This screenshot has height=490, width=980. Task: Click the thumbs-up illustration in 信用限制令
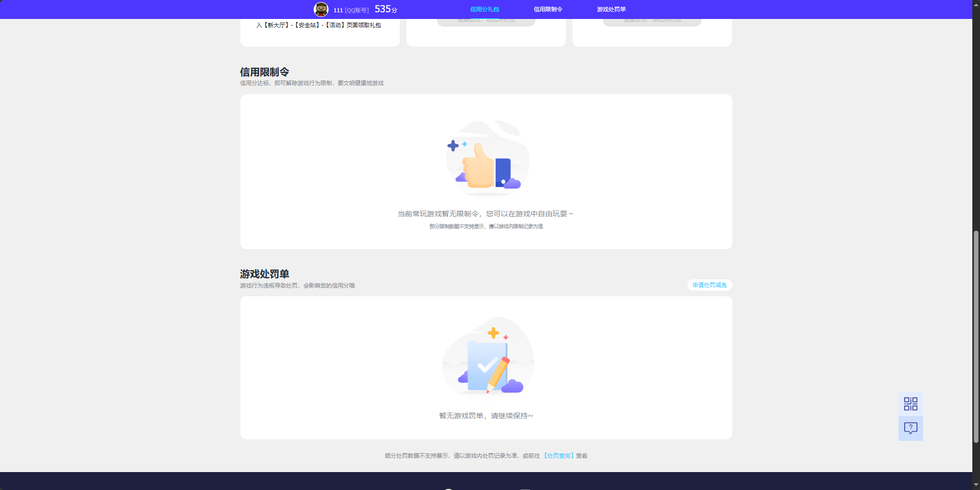click(x=486, y=158)
